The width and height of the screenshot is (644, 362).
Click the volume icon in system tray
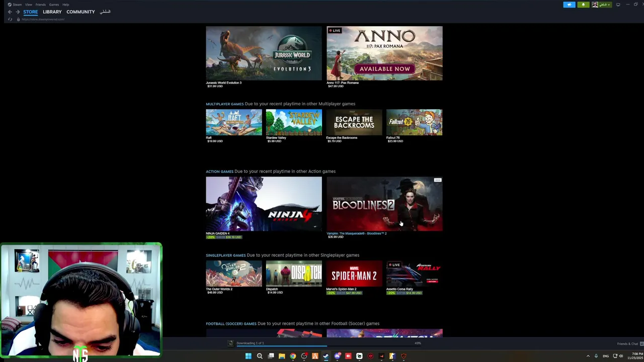(621, 356)
